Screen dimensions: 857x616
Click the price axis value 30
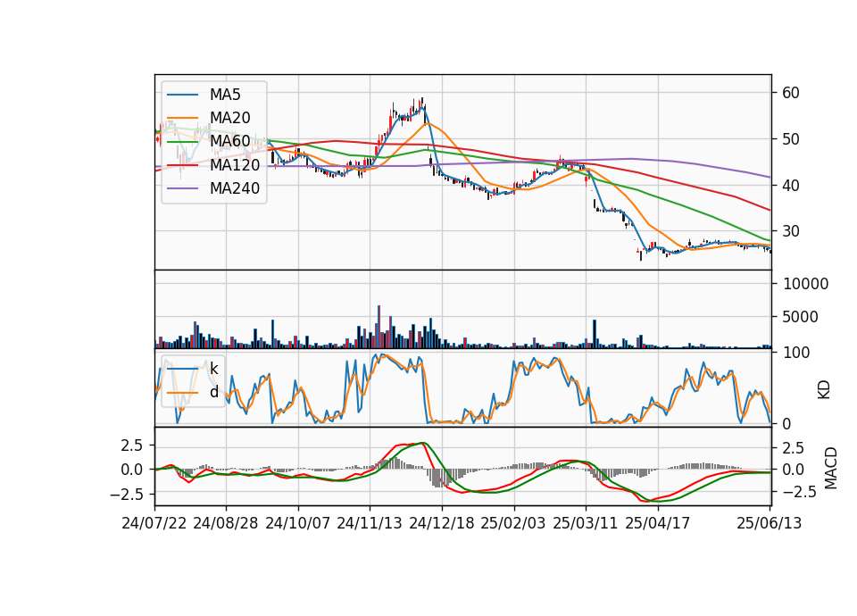pyautogui.click(x=791, y=231)
